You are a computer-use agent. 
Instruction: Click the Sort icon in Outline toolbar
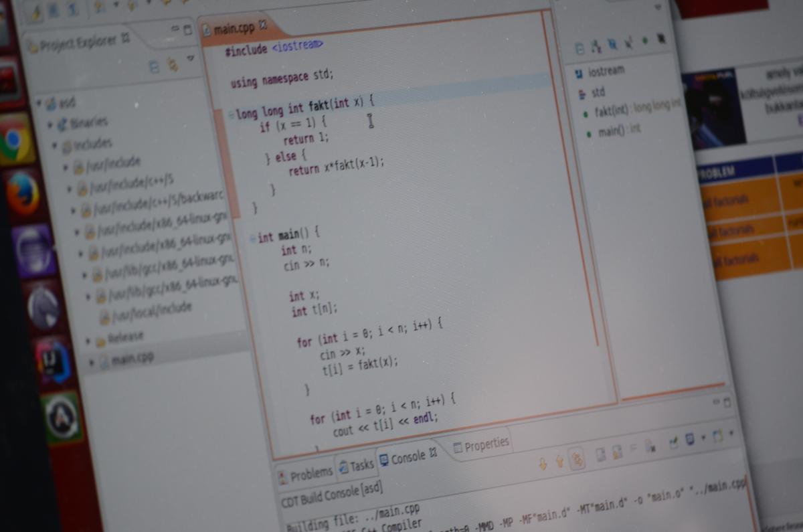click(x=595, y=45)
